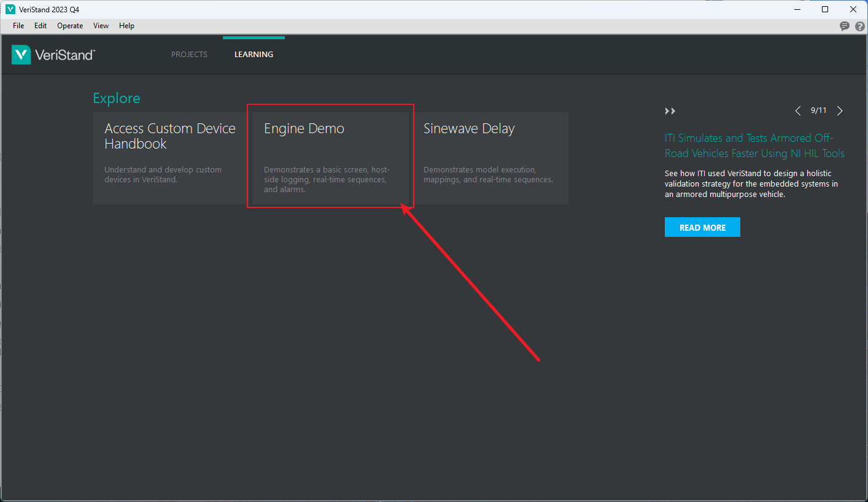
Task: Open the help question mark icon
Action: pos(860,26)
